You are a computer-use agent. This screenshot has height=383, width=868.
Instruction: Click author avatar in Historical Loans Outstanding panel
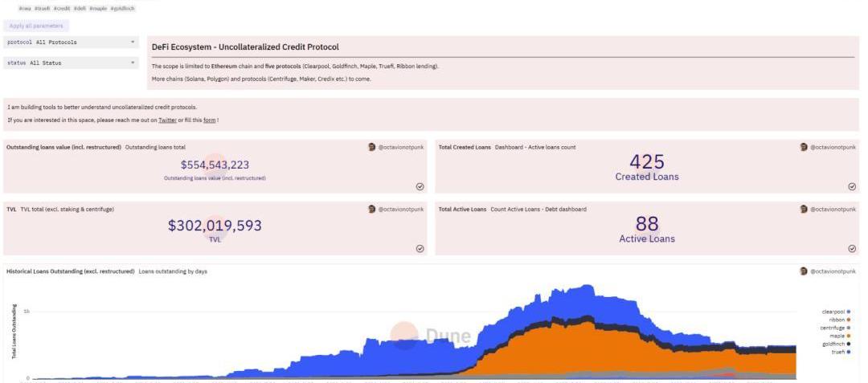pos(804,271)
